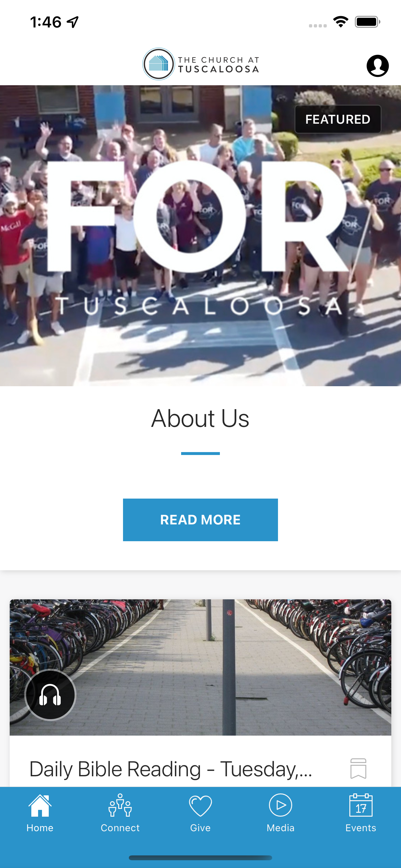Screen dimensions: 401x868
Task: Open the Daily Bible Reading title
Action: (x=171, y=769)
